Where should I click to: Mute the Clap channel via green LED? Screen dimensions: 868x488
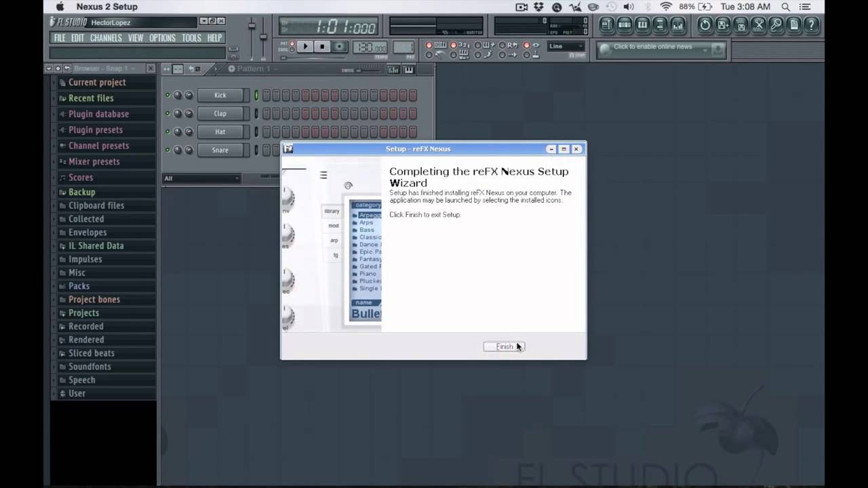[167, 113]
